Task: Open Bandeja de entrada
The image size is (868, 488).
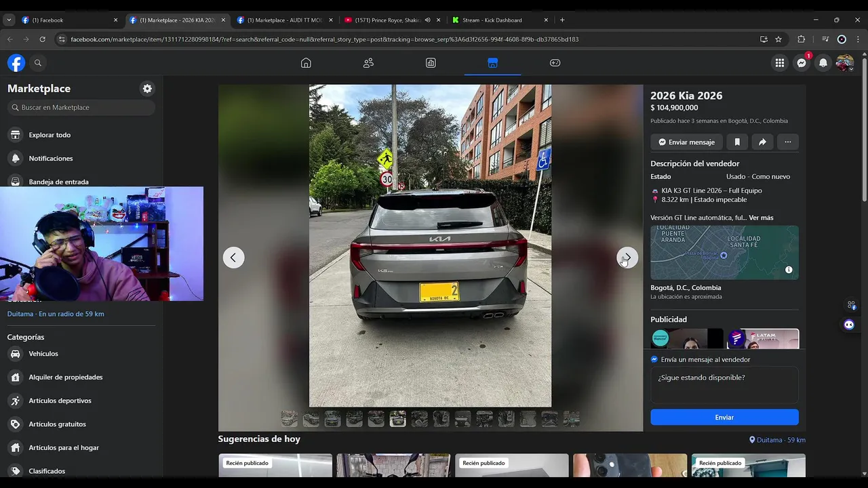Action: coord(81,181)
